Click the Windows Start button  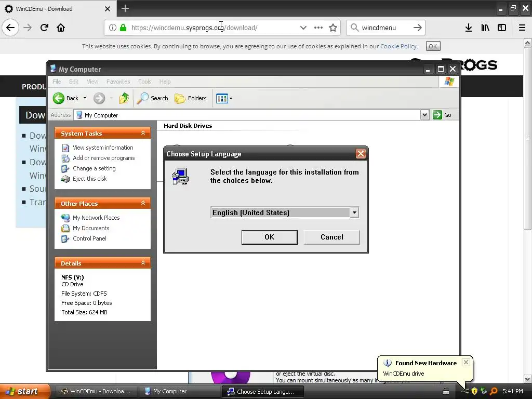click(25, 391)
